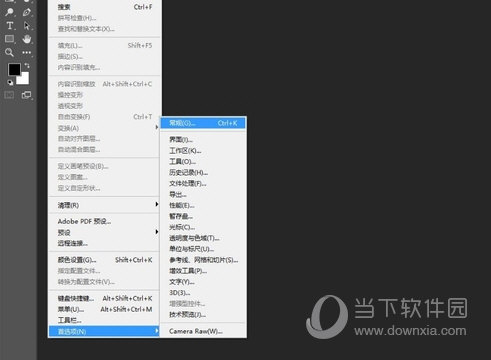Open the white background color swatch
The height and width of the screenshot is (360, 491).
pos(24,79)
